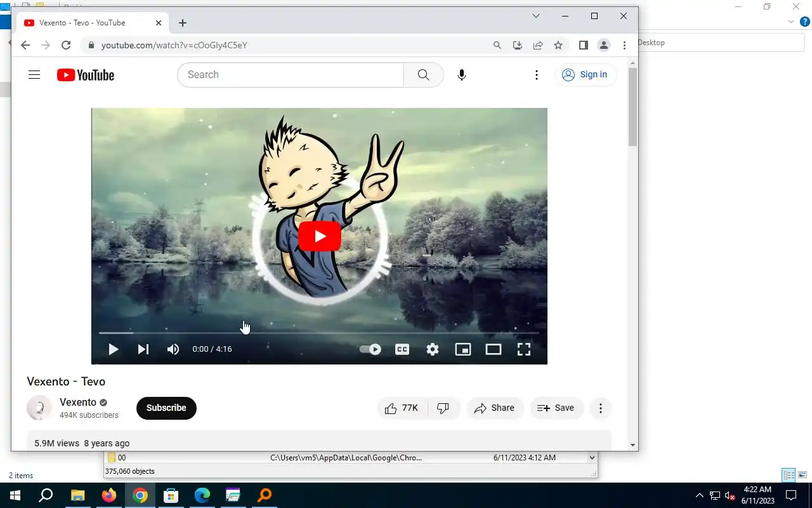
Task: Close the Vexento - Tevo tab
Action: pos(159,23)
